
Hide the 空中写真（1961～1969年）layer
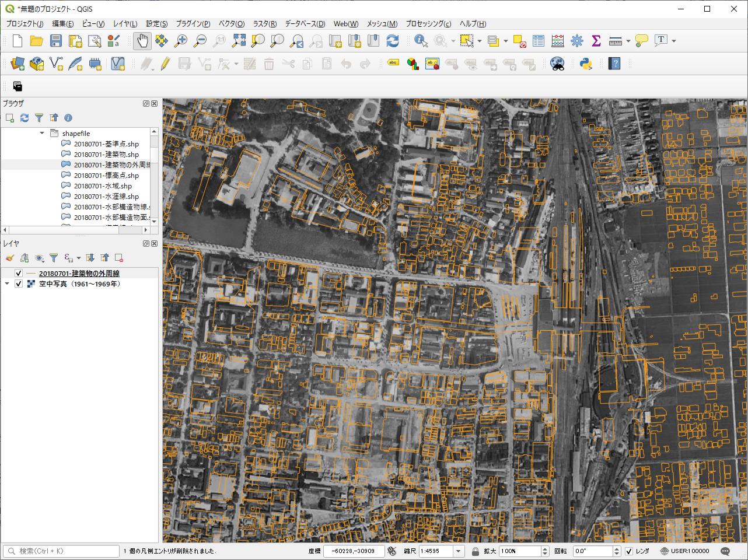[18, 283]
